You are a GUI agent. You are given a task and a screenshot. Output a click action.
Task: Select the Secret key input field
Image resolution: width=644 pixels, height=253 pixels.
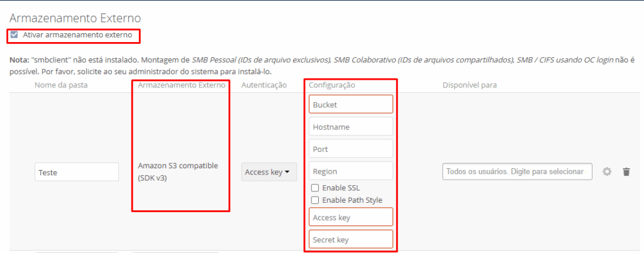(x=350, y=239)
